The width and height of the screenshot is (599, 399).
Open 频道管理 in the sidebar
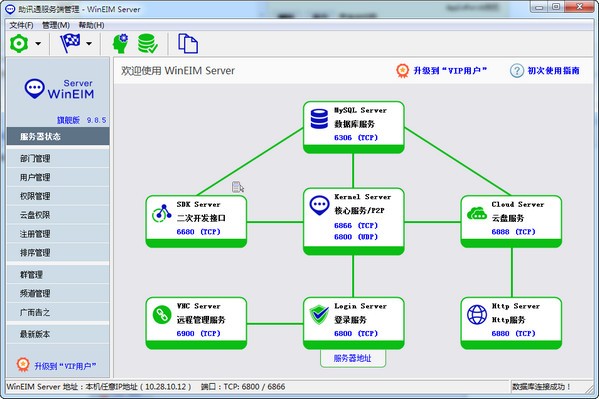coord(58,293)
